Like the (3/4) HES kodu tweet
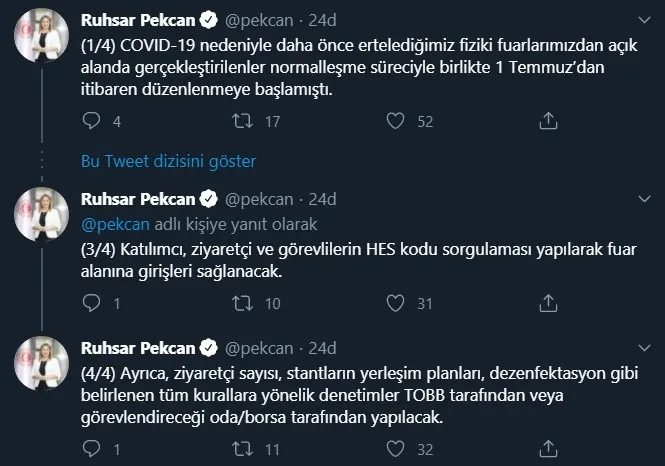Image resolution: width=665 pixels, height=466 pixels. [x=396, y=303]
